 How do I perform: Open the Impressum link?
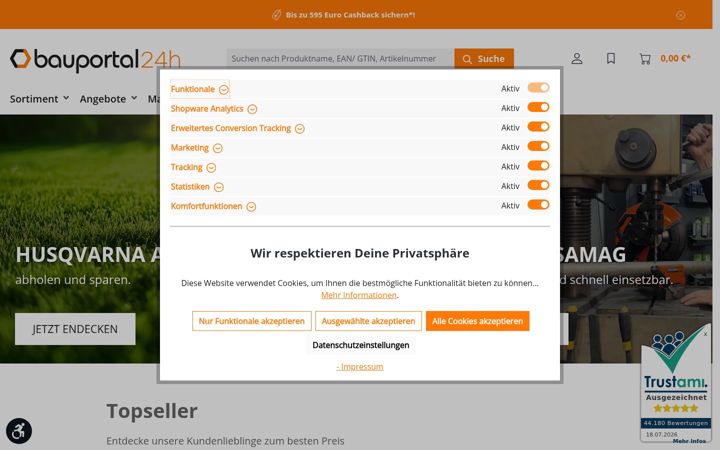pos(360,367)
